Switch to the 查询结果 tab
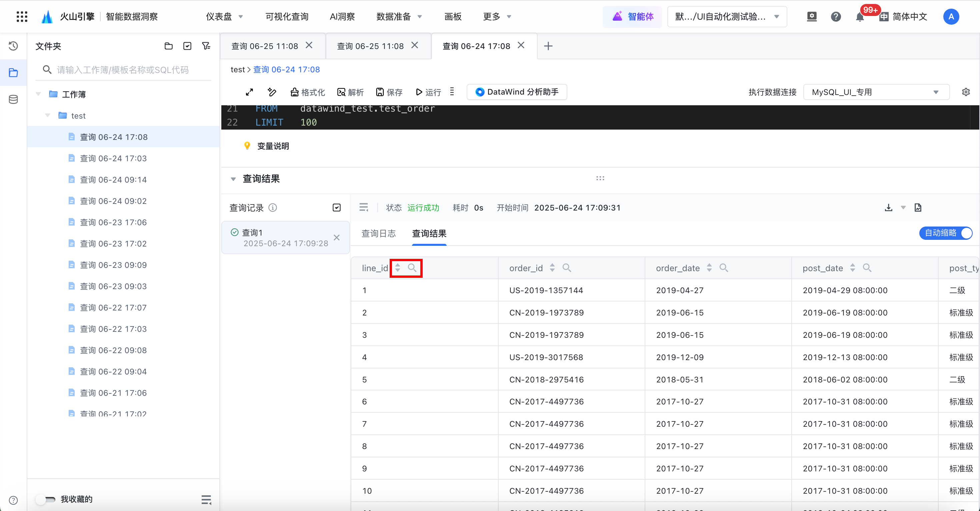This screenshot has width=980, height=511. click(429, 233)
